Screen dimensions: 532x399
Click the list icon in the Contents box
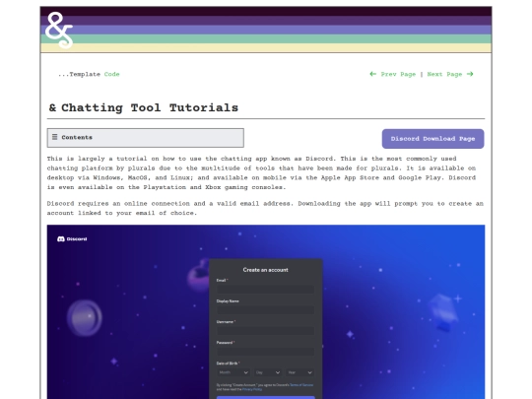click(x=54, y=137)
